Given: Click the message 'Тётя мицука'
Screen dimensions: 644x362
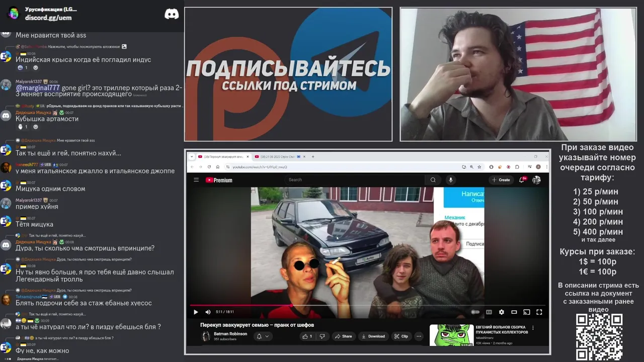Looking at the screenshot, I should click(34, 224).
